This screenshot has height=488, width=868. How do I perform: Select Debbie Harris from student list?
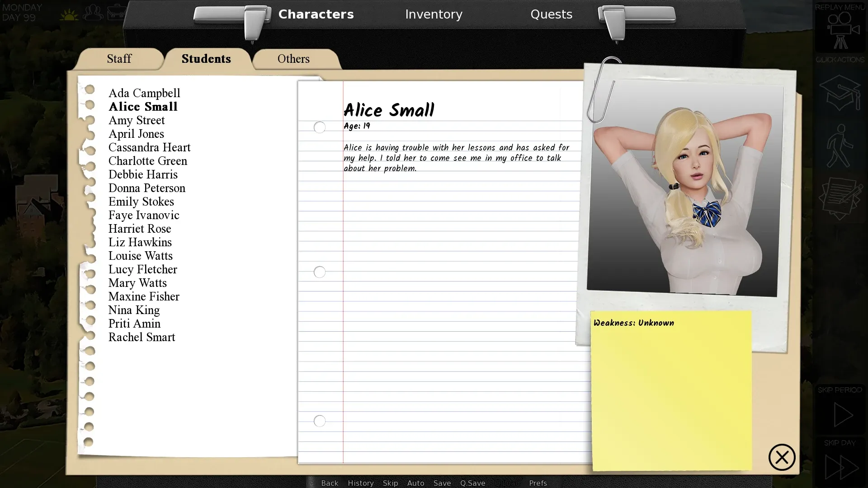click(x=143, y=174)
